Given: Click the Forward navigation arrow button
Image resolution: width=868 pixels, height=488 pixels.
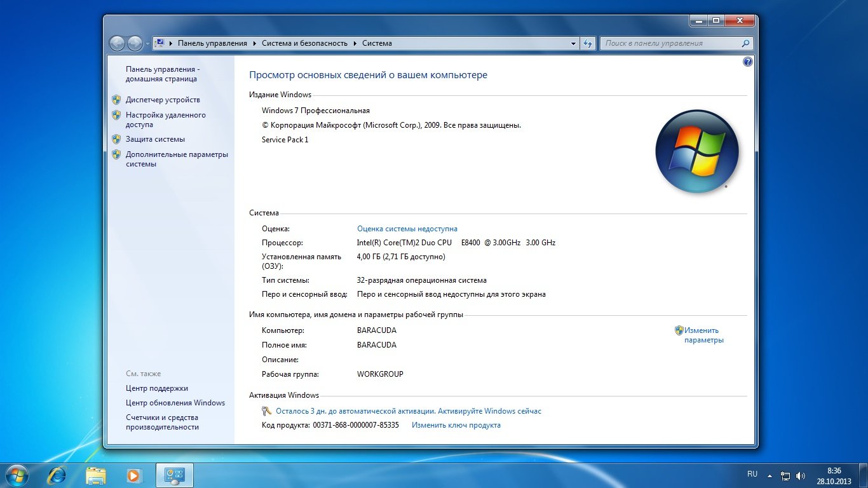Looking at the screenshot, I should pyautogui.click(x=135, y=43).
